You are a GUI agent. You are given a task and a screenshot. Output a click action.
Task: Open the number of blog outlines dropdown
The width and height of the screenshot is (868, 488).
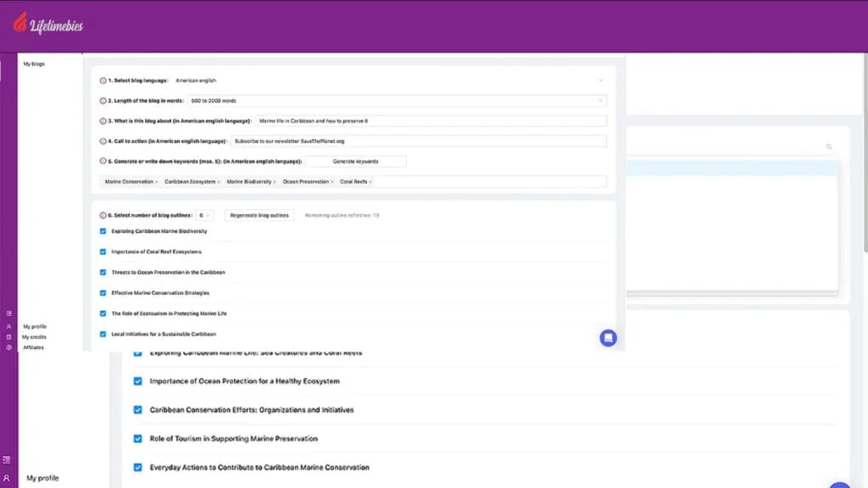coord(204,215)
